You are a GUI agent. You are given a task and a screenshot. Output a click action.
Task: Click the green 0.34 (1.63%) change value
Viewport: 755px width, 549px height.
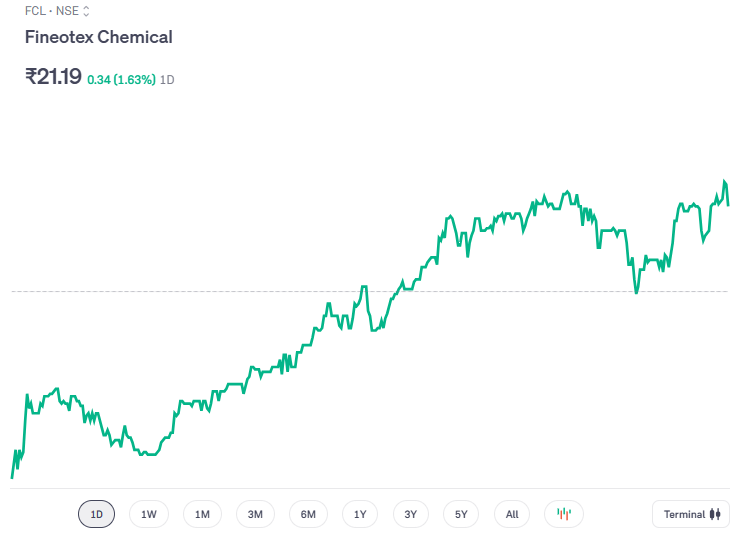[x=121, y=79]
